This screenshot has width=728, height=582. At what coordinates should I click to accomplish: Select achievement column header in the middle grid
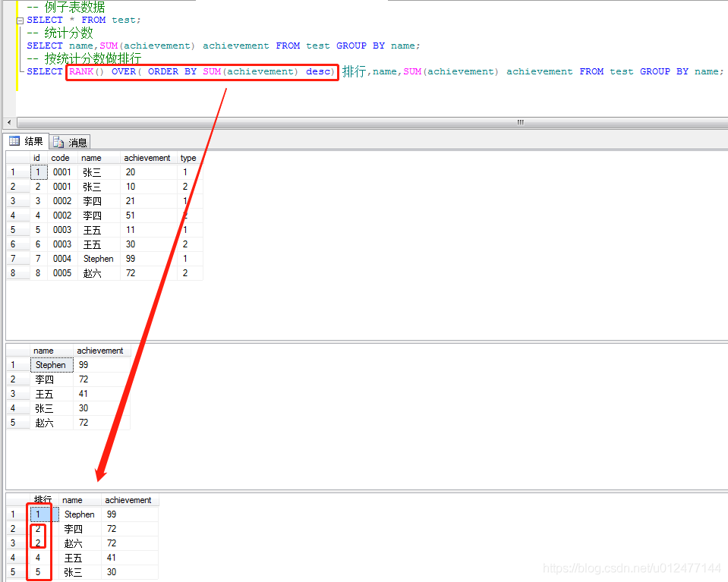click(x=99, y=351)
